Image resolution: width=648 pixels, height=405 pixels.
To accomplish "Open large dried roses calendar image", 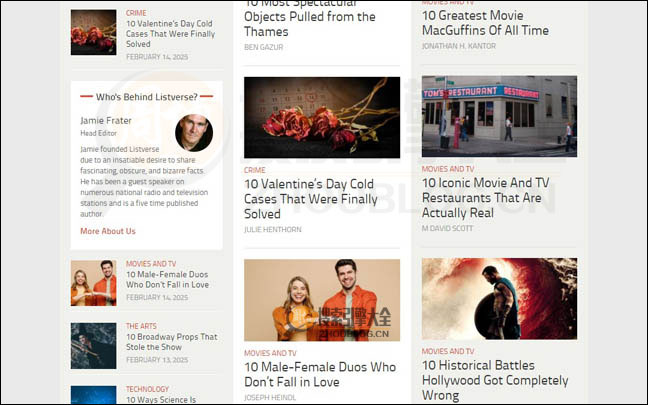I will [x=322, y=117].
